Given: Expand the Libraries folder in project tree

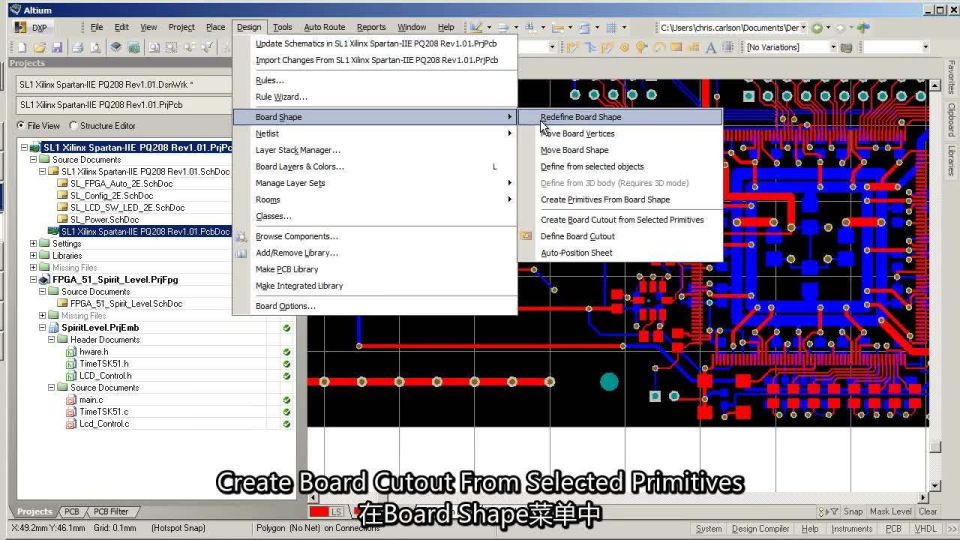Looking at the screenshot, I should 34,256.
